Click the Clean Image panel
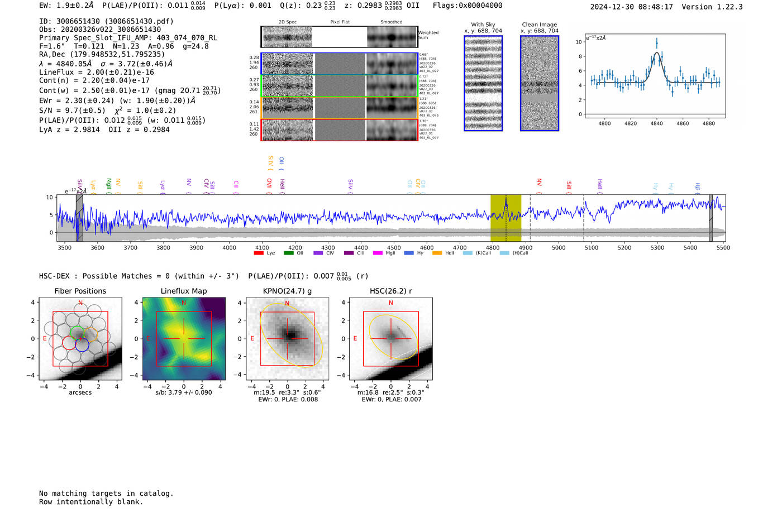 540,83
